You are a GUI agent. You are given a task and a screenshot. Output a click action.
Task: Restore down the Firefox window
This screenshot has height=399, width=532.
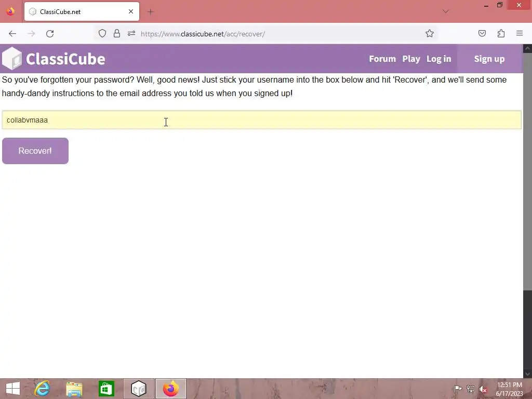click(499, 5)
